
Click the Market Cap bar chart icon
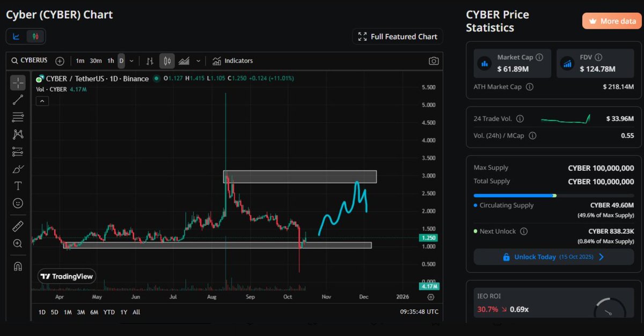click(x=485, y=63)
